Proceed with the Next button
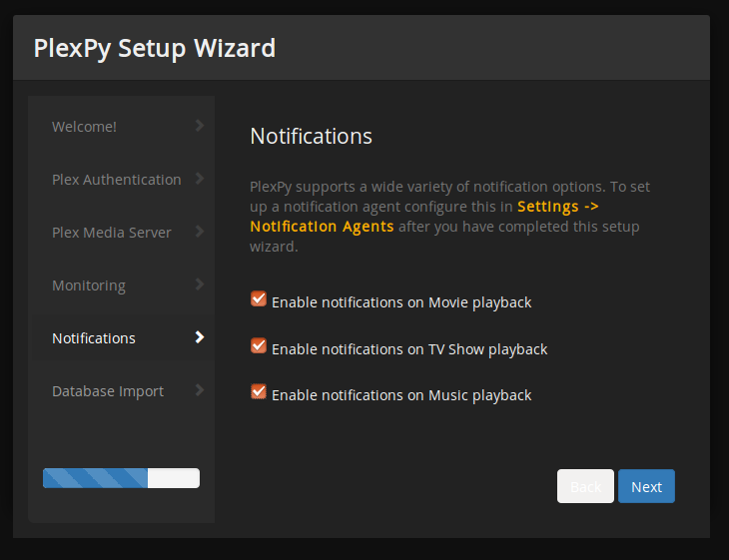The image size is (729, 560). pyautogui.click(x=646, y=486)
